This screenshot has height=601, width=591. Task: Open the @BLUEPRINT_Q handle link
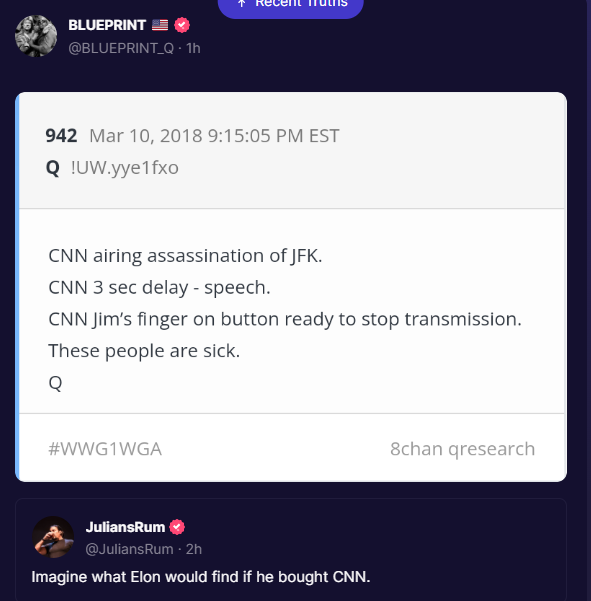point(121,48)
